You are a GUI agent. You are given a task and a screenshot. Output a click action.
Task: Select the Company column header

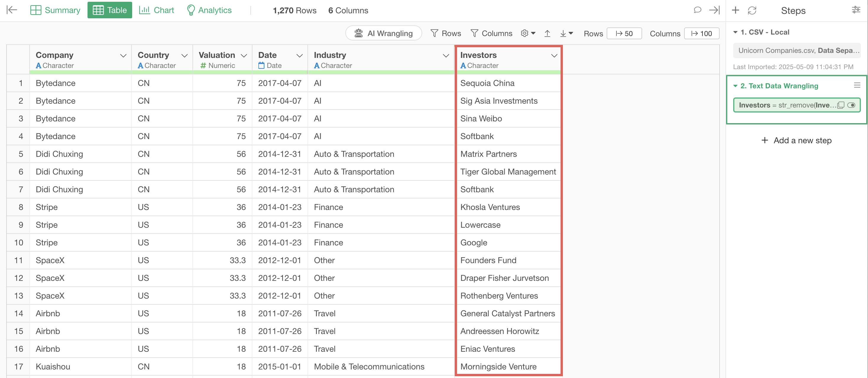coord(80,60)
